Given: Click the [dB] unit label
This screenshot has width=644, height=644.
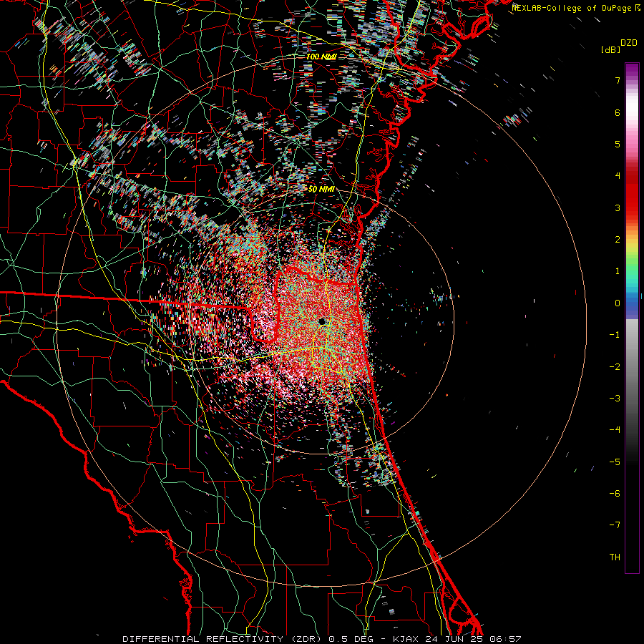Looking at the screenshot, I should (x=610, y=49).
